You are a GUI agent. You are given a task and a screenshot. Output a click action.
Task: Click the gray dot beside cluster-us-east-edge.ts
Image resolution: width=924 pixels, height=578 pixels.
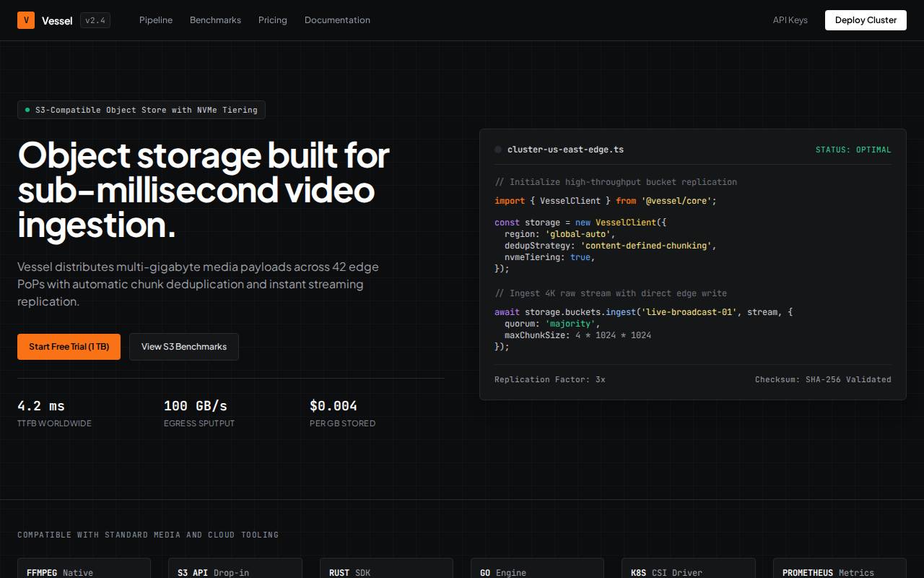pyautogui.click(x=498, y=150)
